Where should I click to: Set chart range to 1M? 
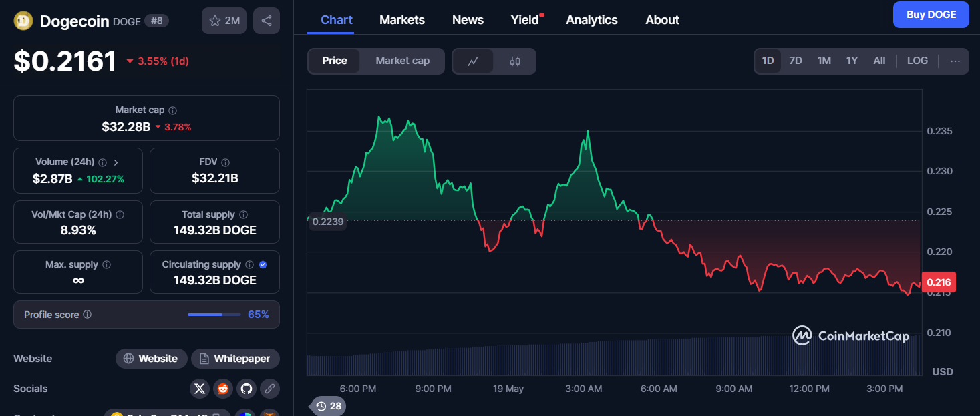[x=824, y=61]
